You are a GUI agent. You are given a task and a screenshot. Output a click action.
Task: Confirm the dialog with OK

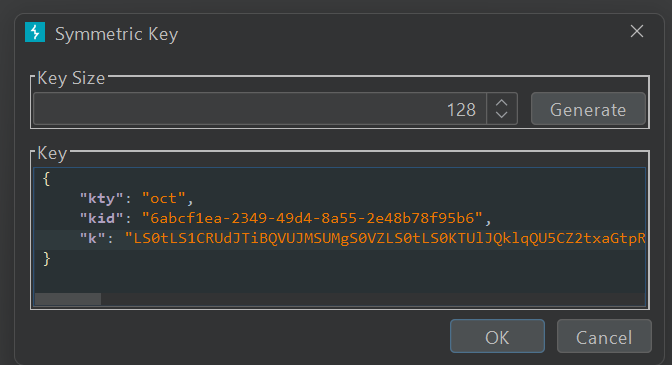(x=497, y=336)
